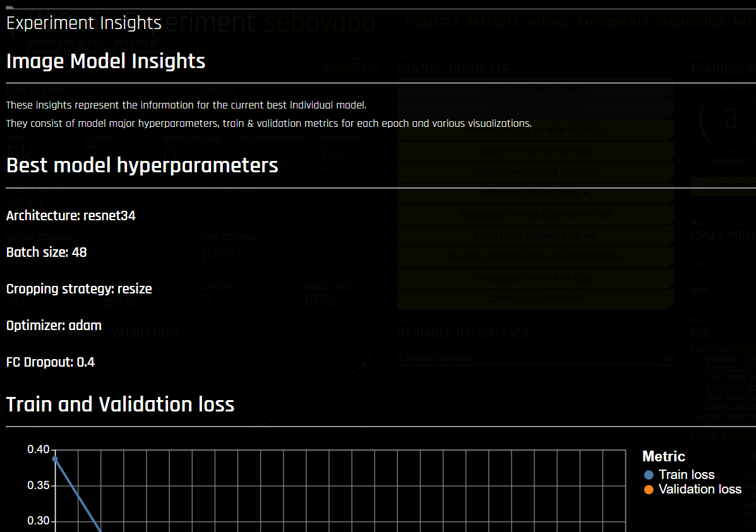Click the INTERPRET THIS MODEL button
The height and width of the screenshot is (532, 756).
click(535, 109)
